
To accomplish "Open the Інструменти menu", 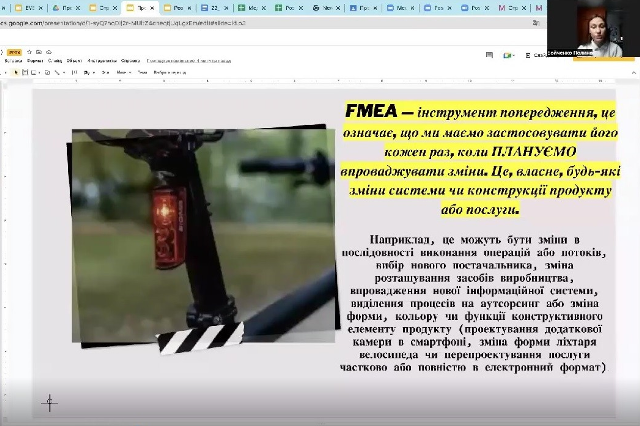I will [100, 61].
